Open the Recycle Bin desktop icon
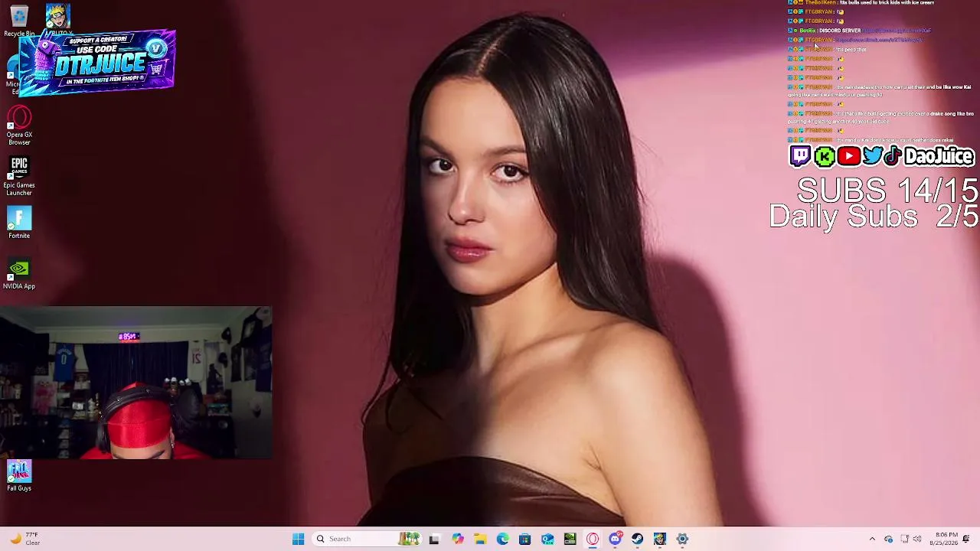 19,20
